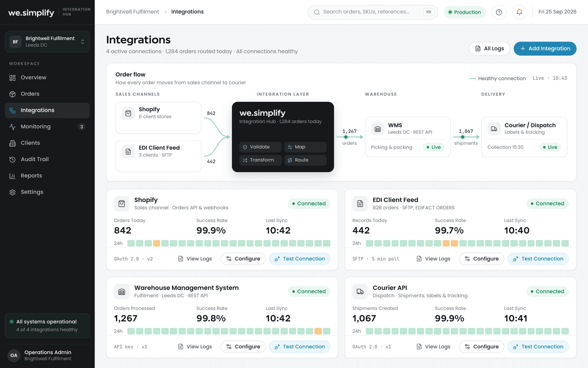Open Settings in the sidebar
The width and height of the screenshot is (588, 368).
click(x=47, y=192)
